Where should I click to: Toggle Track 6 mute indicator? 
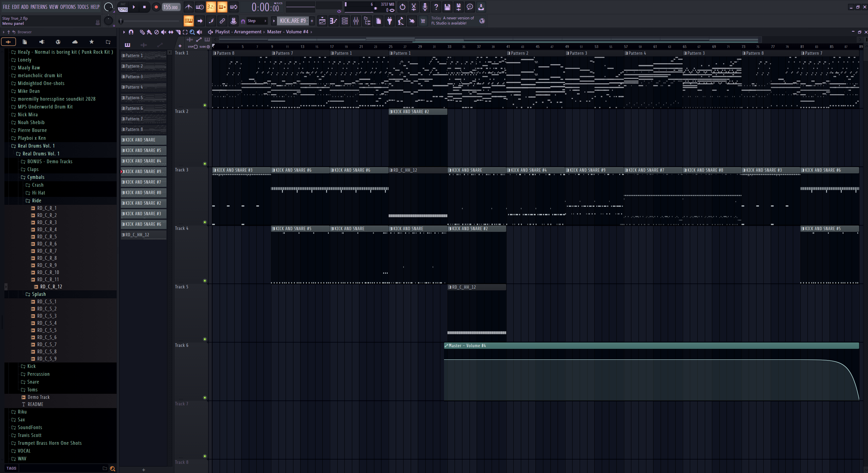[205, 398]
